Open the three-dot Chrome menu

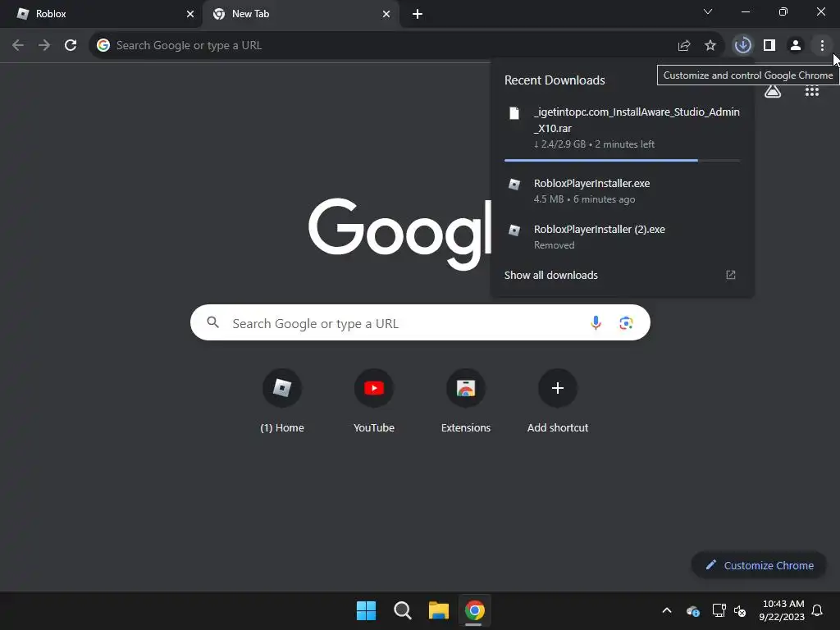click(x=822, y=46)
